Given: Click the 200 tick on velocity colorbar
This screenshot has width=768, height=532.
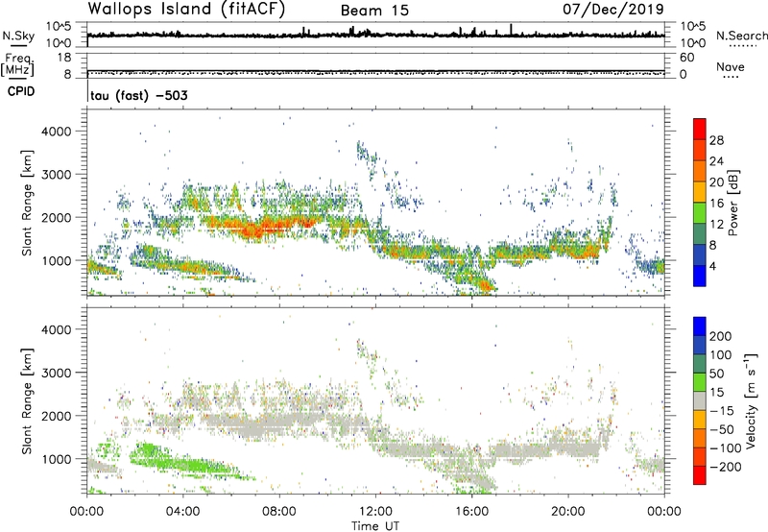Looking at the screenshot, I should (x=721, y=336).
